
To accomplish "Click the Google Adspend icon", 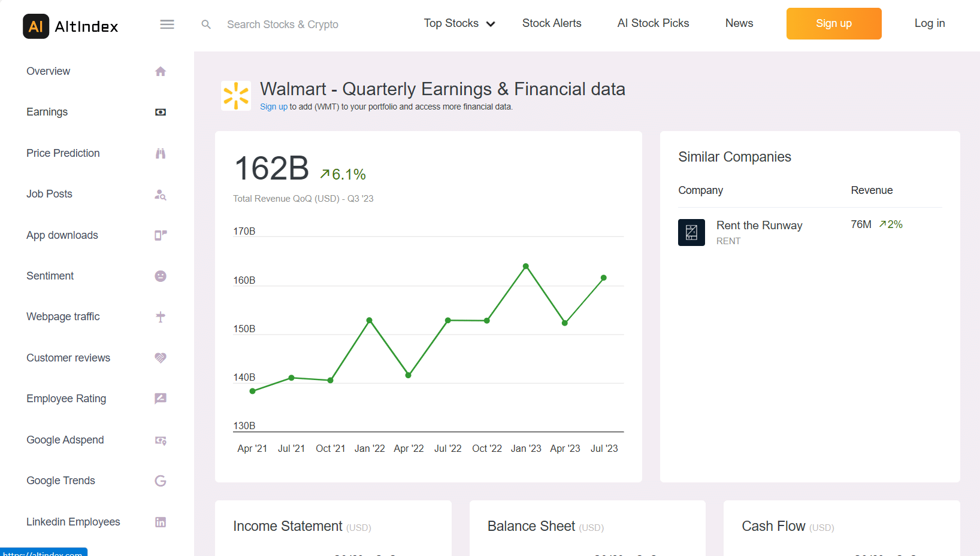I will (x=161, y=440).
